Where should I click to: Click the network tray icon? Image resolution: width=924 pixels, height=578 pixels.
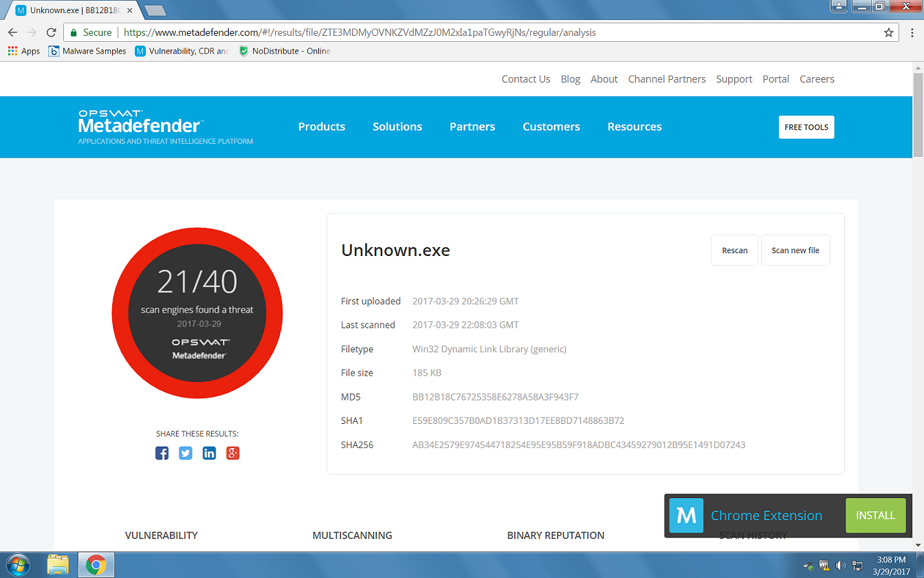pos(857,566)
